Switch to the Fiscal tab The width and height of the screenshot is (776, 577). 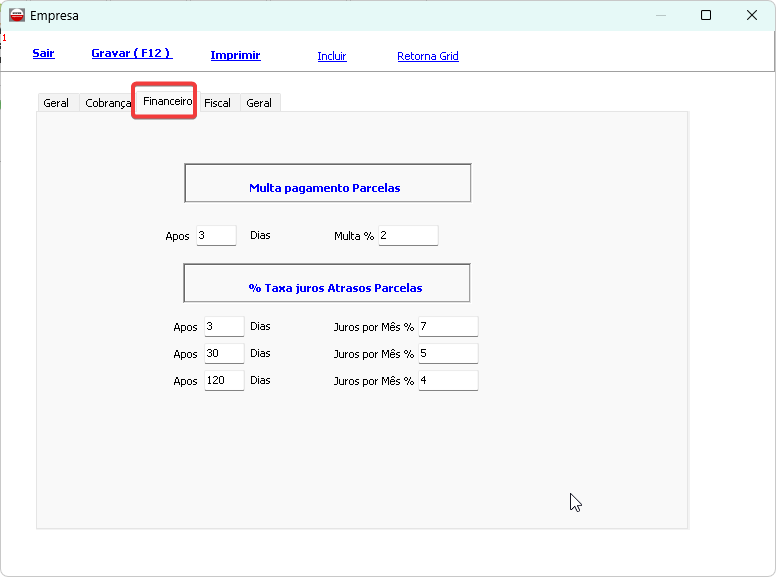coord(217,103)
